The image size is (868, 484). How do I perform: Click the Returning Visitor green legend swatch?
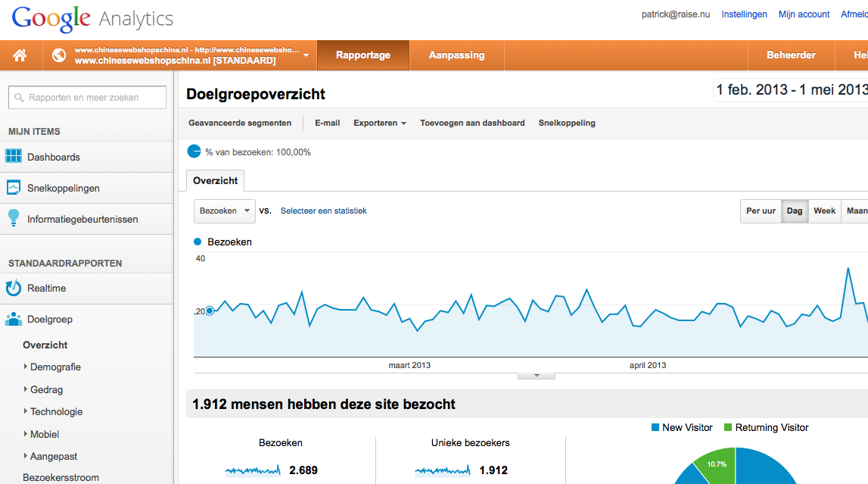[728, 427]
